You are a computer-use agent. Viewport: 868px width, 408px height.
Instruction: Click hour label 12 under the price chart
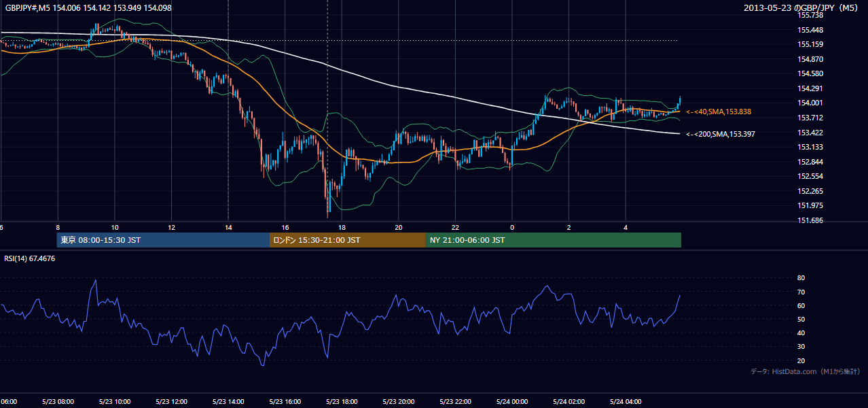pyautogui.click(x=171, y=227)
